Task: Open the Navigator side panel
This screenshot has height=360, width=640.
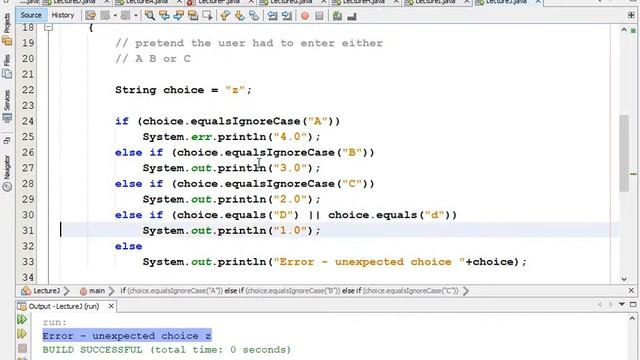Action: pyautogui.click(x=7, y=173)
